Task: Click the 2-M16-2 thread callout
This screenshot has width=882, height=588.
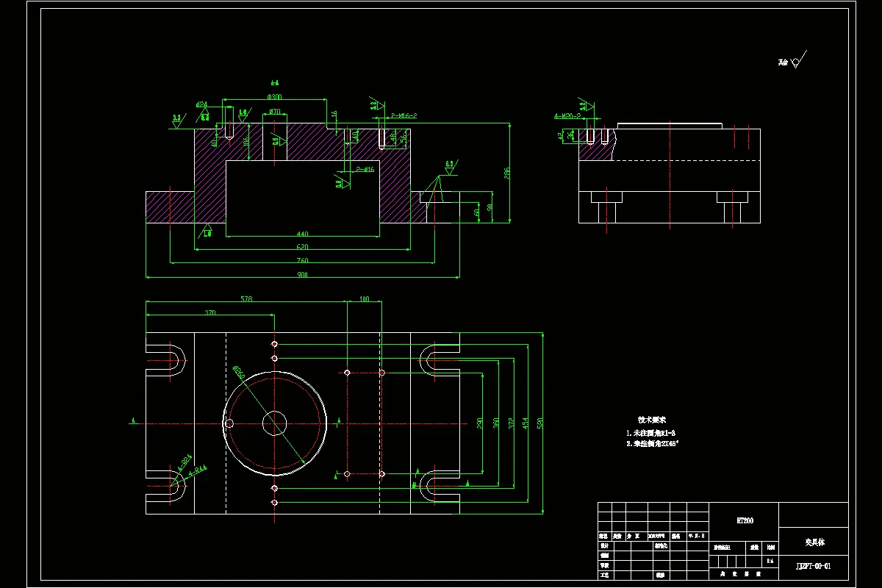Action: click(x=404, y=115)
